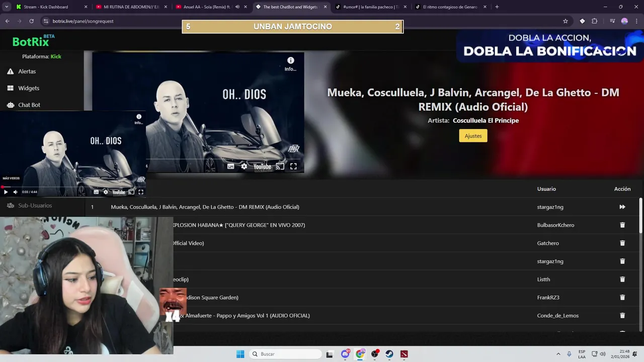Image resolution: width=644 pixels, height=362 pixels.
Task: Open Chrome three-dot menu
Action: point(636,21)
